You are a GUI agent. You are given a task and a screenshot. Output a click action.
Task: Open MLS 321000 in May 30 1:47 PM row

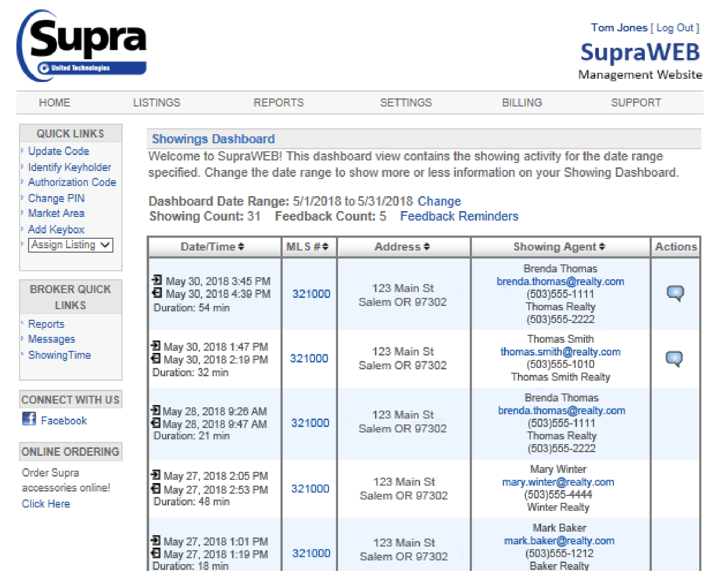tap(309, 358)
